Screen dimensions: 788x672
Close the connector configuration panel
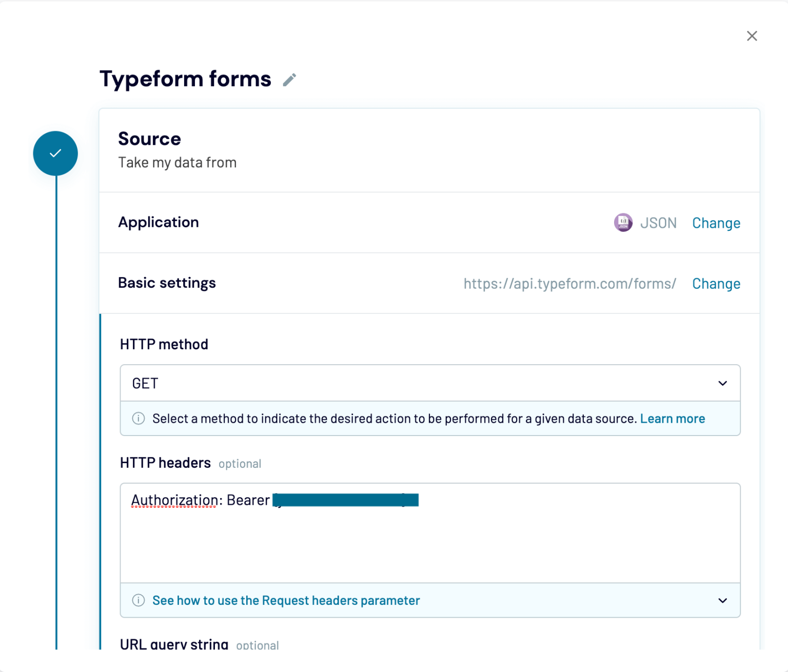(752, 36)
